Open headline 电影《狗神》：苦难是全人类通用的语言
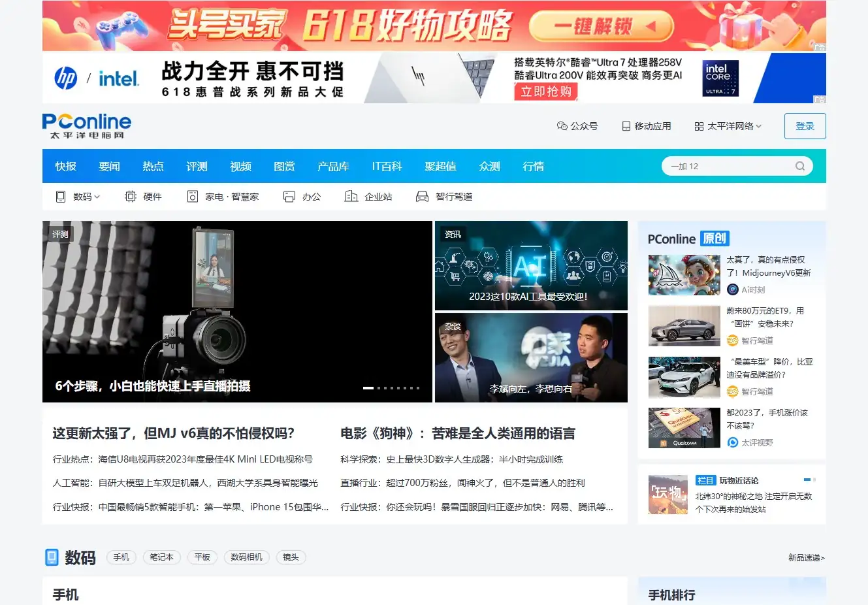This screenshot has width=868, height=605. (x=458, y=433)
